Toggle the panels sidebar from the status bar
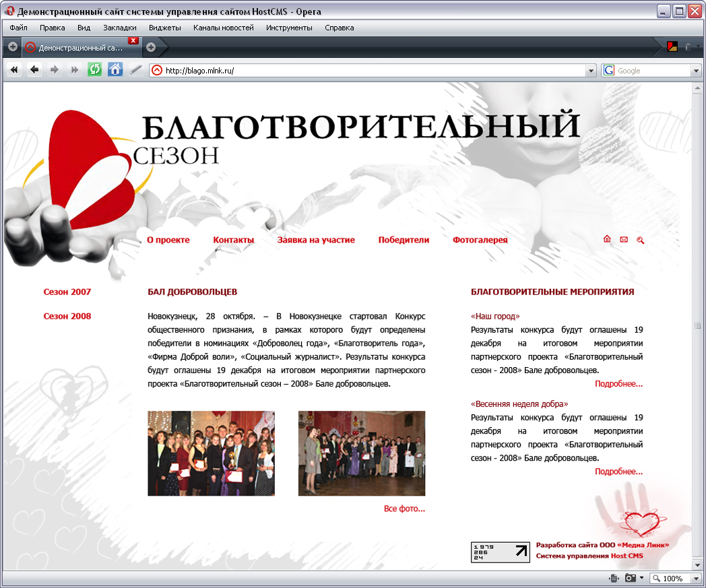706x588 pixels. 614,578
